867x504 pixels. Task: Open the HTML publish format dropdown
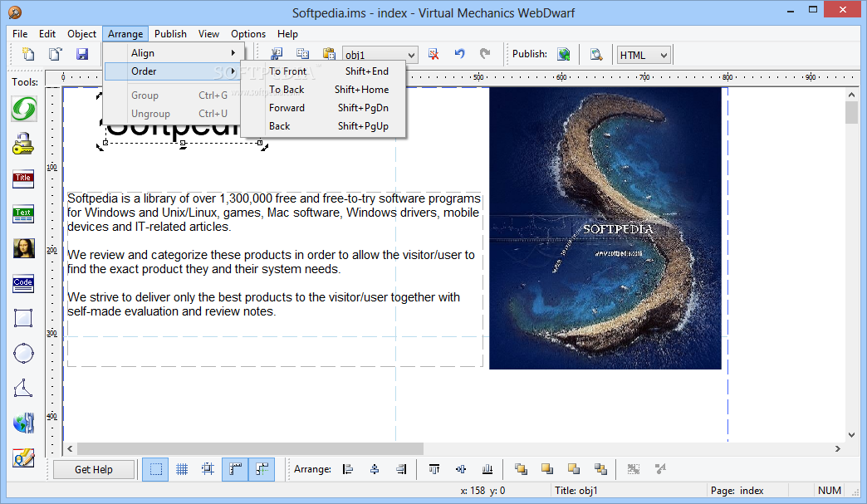tap(664, 55)
